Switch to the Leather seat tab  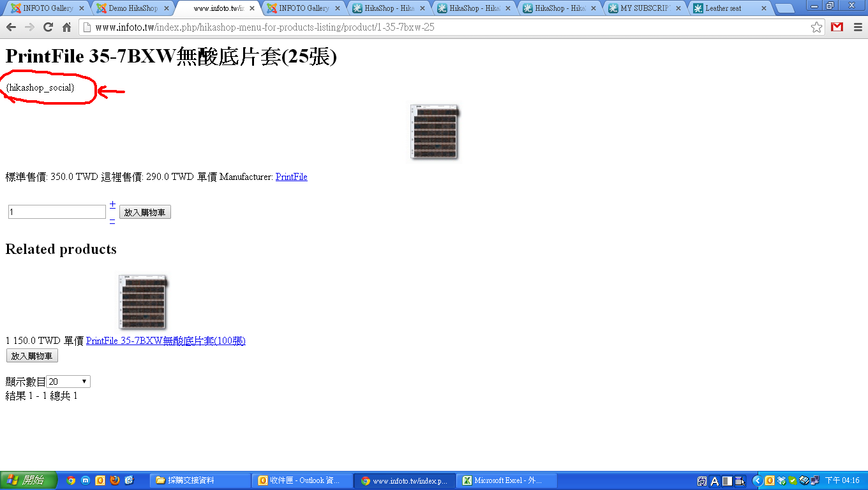click(730, 8)
